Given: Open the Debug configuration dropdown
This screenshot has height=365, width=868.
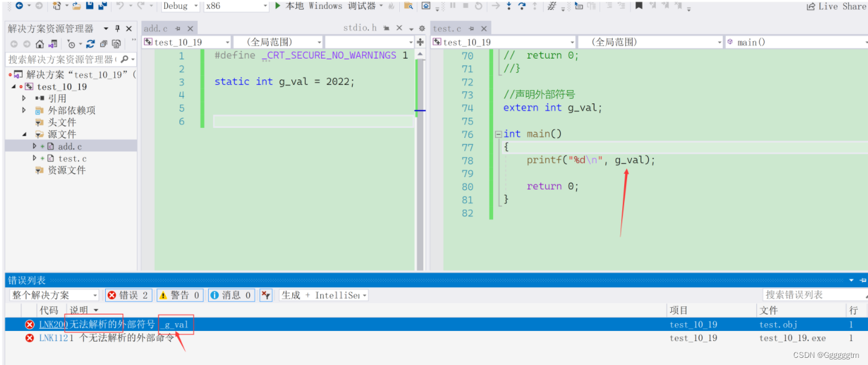Looking at the screenshot, I should (x=181, y=6).
